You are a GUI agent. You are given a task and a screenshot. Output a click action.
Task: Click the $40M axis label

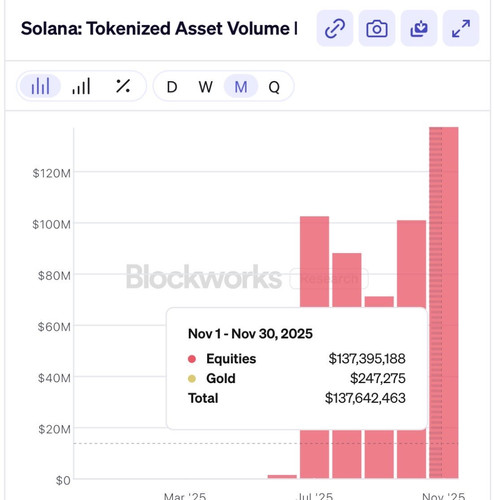[x=54, y=378]
